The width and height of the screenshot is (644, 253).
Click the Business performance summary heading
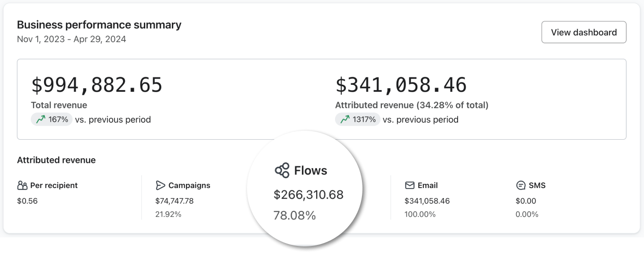pos(99,25)
